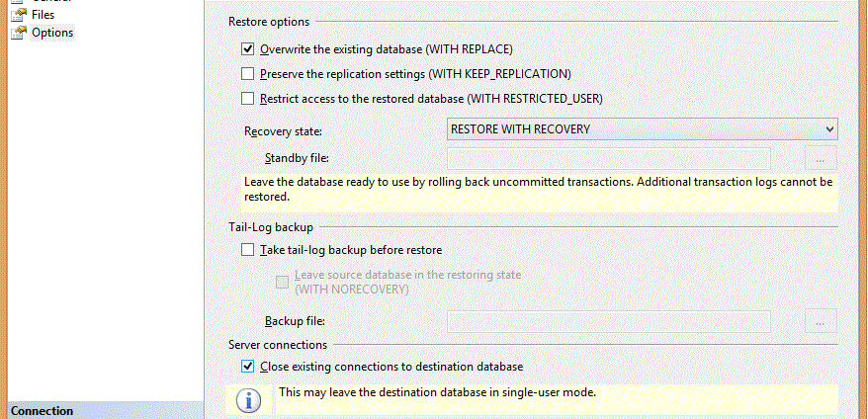
Task: Check Take tail-log backup before restore
Action: (x=248, y=251)
